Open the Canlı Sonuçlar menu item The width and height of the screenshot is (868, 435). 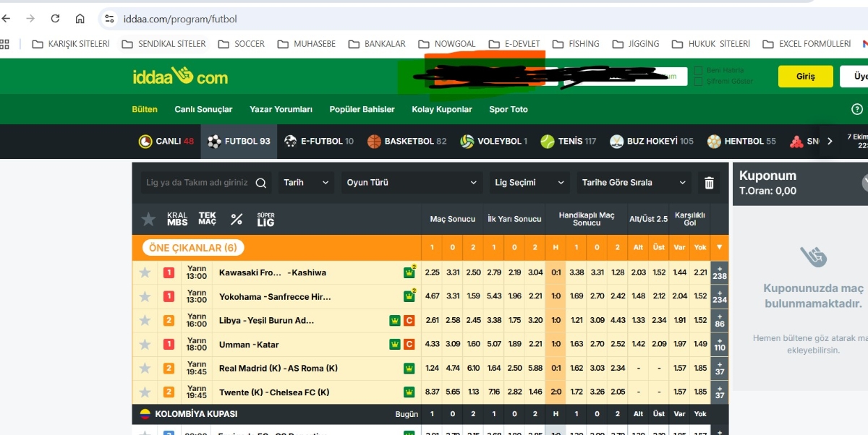coord(203,110)
